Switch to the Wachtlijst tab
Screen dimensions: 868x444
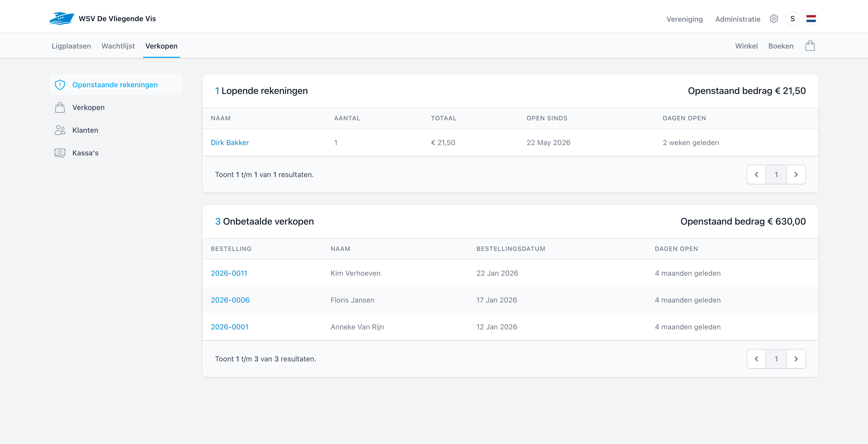pyautogui.click(x=118, y=46)
